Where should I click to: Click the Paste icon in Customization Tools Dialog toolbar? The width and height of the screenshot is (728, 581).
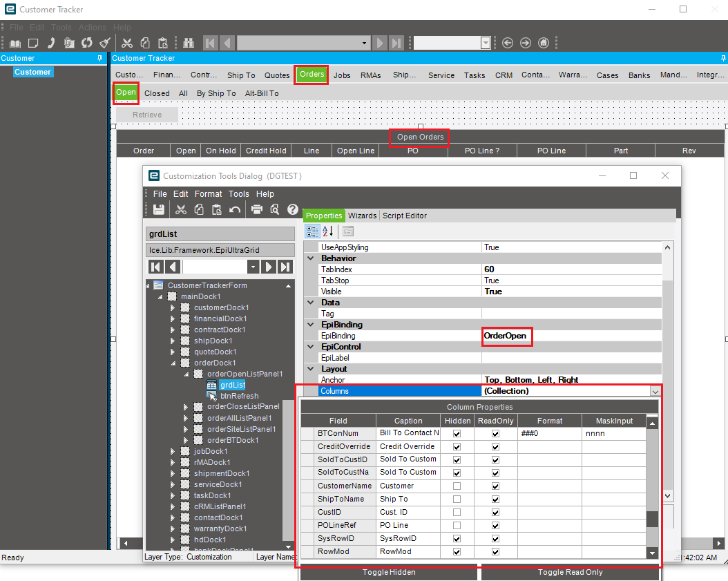pyautogui.click(x=216, y=209)
